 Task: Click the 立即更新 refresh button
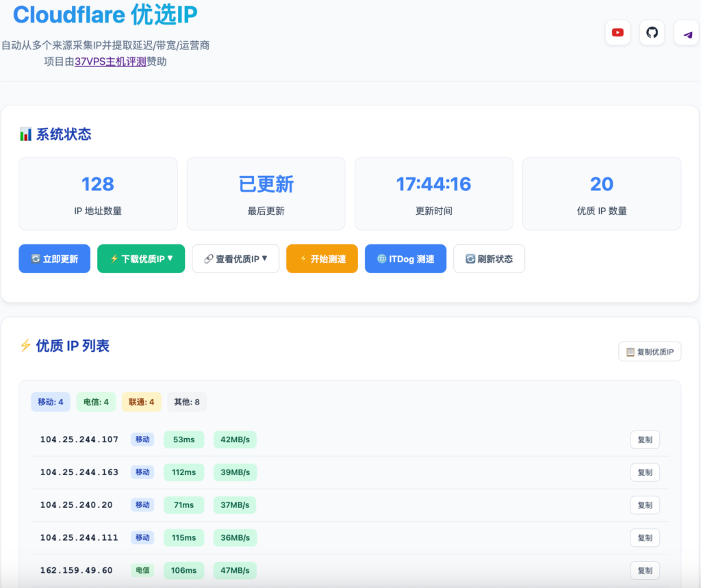[x=55, y=259]
